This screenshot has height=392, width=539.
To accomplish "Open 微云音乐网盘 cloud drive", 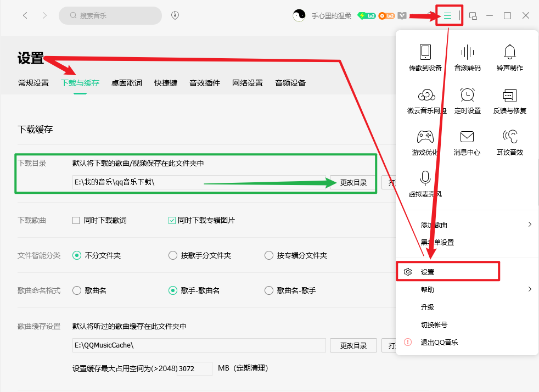I will pos(426,101).
